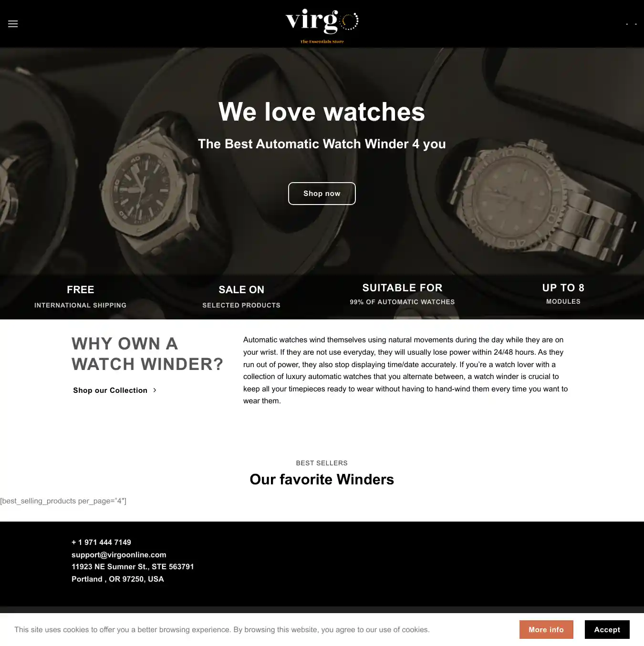Click the SALE ON Selected Products banner item
644x646 pixels.
click(x=241, y=297)
